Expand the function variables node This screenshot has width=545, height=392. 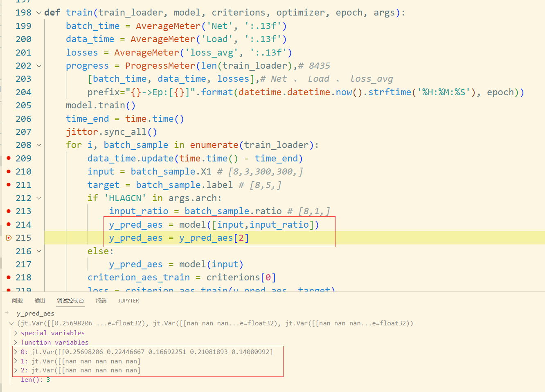(x=16, y=343)
